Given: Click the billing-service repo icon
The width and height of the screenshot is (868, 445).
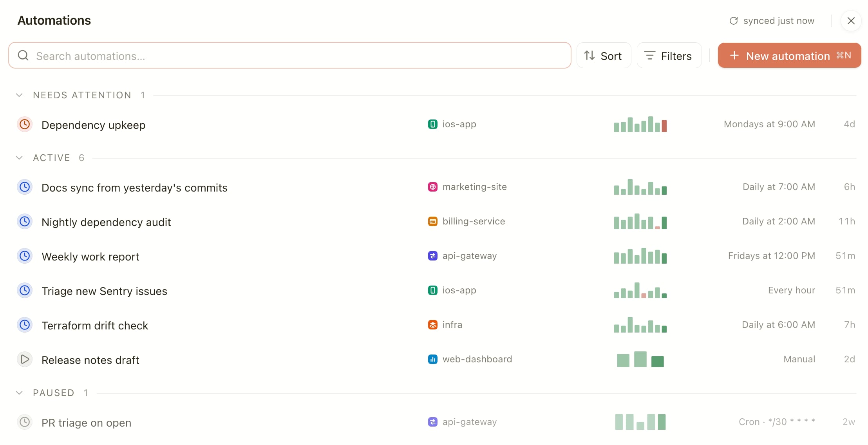Looking at the screenshot, I should click(x=432, y=222).
